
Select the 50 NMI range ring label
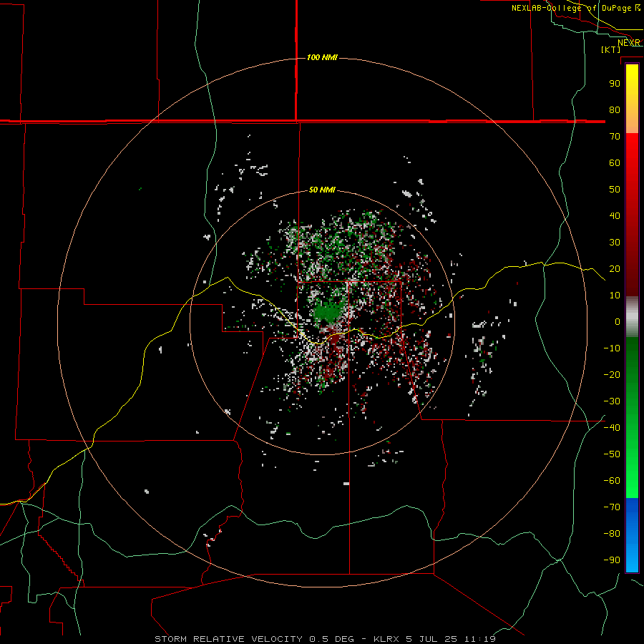pos(322,190)
